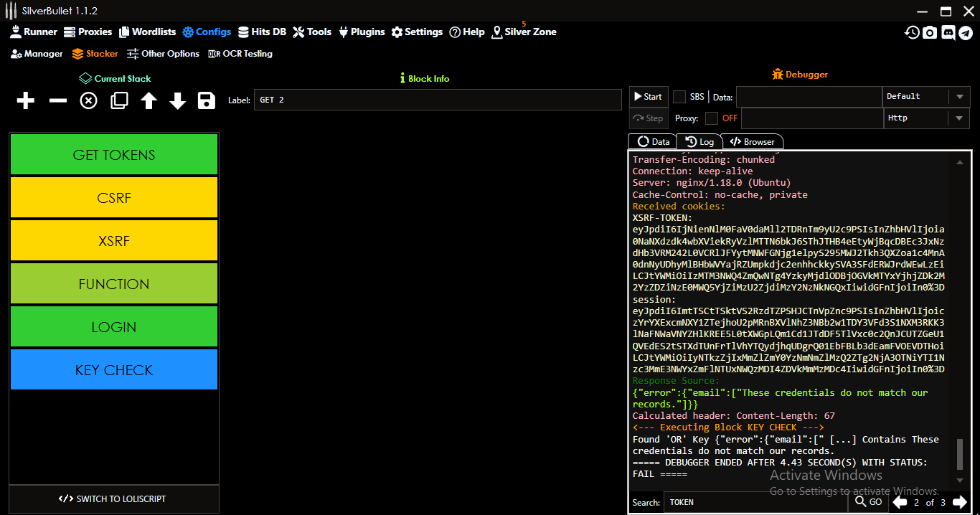
Task: Select the blue KEY CHECK block
Action: click(114, 370)
